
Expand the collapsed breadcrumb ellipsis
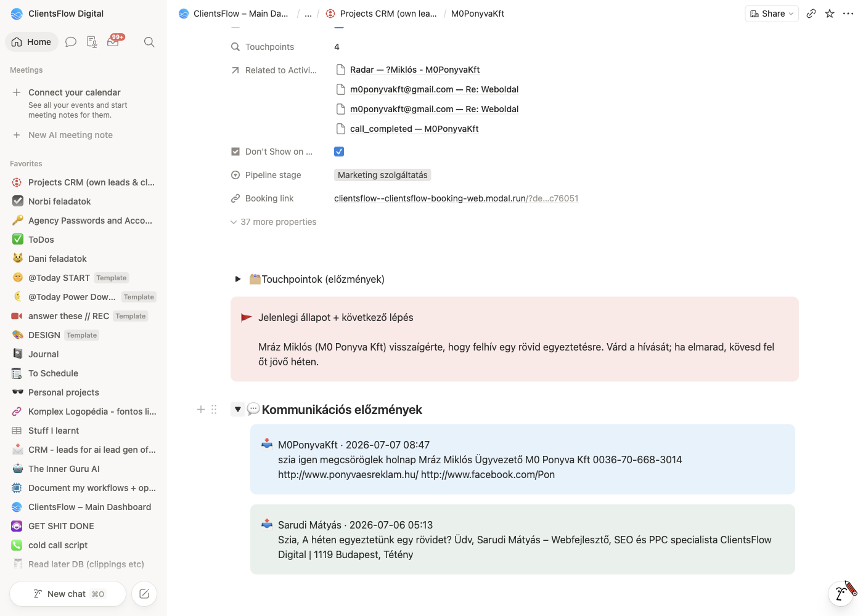pyautogui.click(x=308, y=14)
